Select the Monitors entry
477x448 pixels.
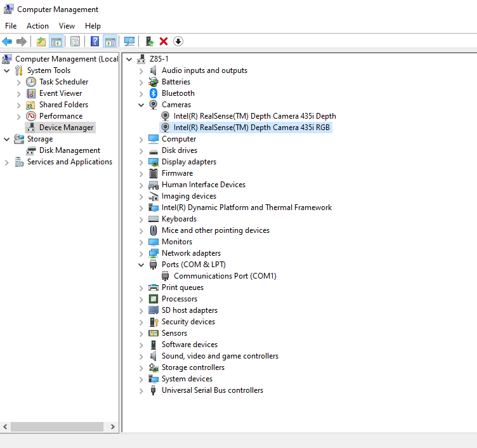177,242
